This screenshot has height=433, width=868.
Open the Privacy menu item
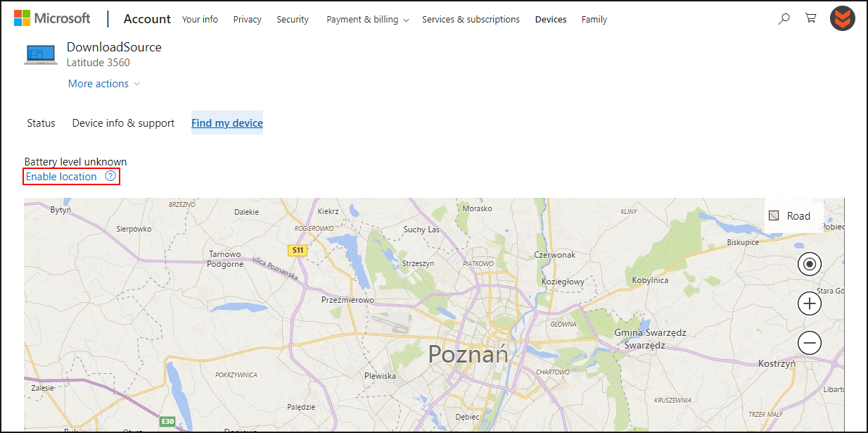pyautogui.click(x=247, y=20)
